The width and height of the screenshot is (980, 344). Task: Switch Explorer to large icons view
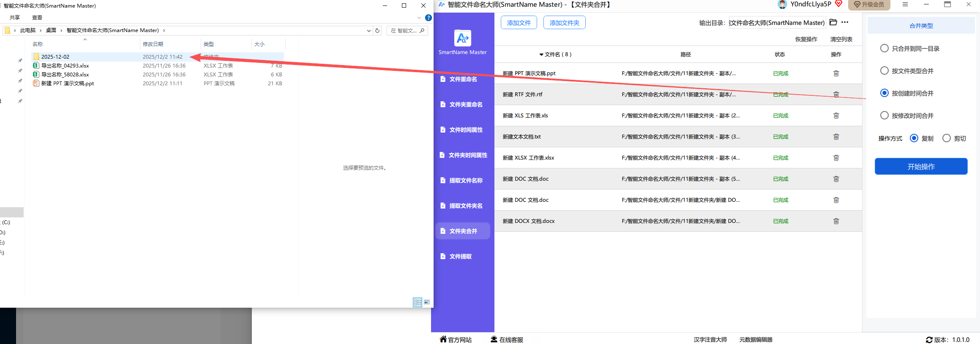(427, 302)
